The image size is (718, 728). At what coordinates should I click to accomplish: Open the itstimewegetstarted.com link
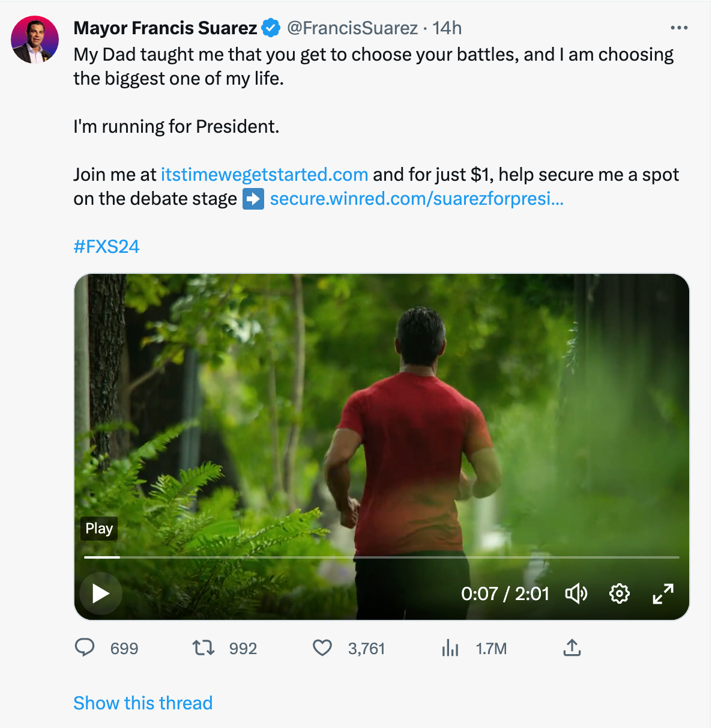264,174
